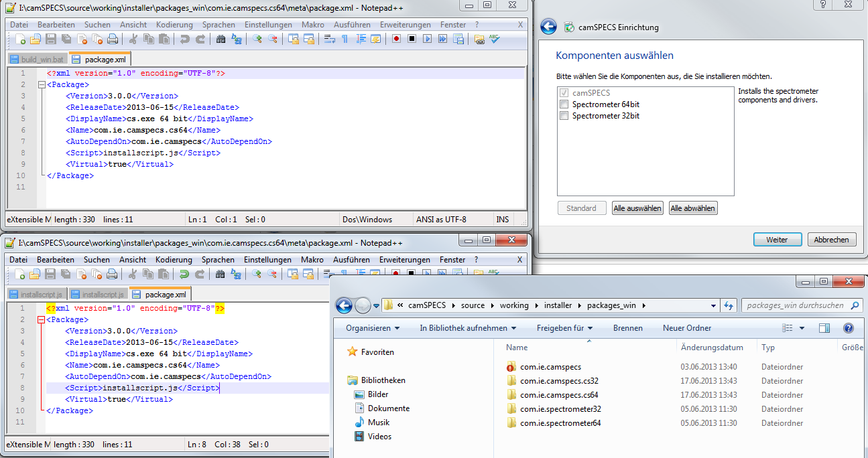Switch to build_win.bat tab
The image size is (868, 458).
coord(38,60)
